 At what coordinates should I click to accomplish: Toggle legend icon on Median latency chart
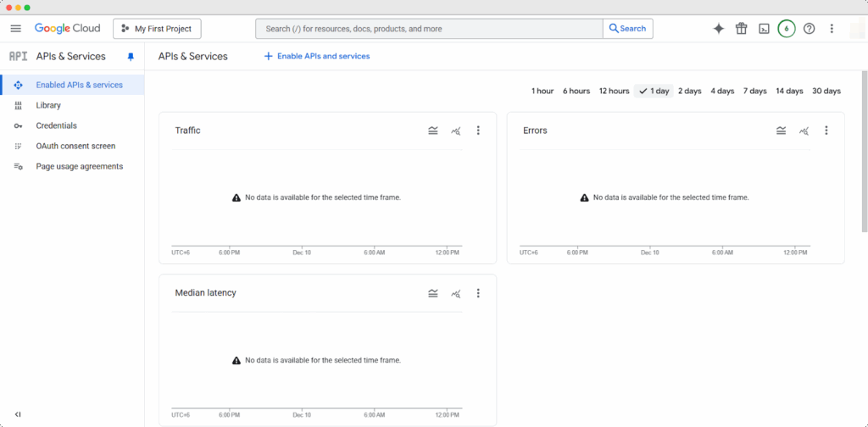[433, 293]
